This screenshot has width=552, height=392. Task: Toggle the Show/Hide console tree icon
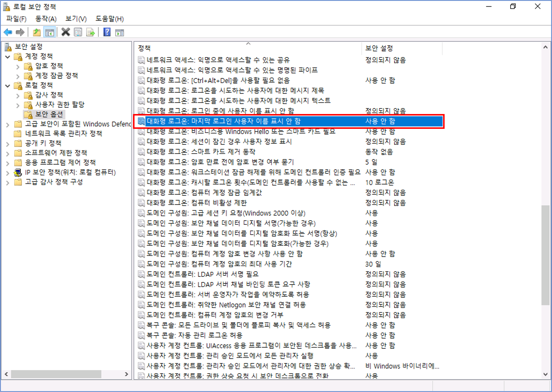click(50, 32)
